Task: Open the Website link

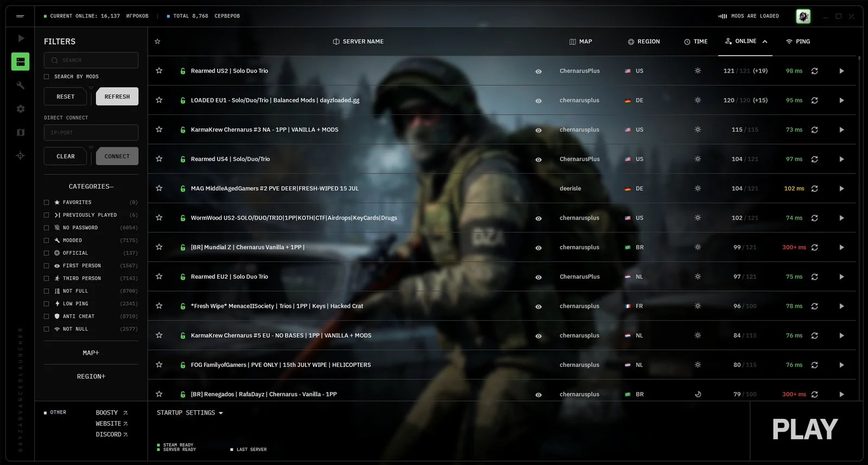Action: coord(111,424)
